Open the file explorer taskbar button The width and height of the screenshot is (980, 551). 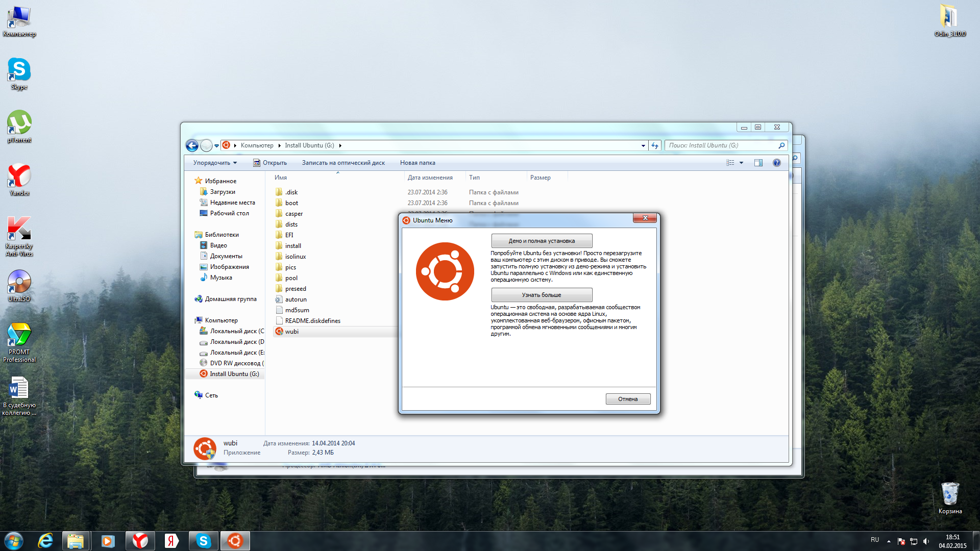(x=76, y=541)
